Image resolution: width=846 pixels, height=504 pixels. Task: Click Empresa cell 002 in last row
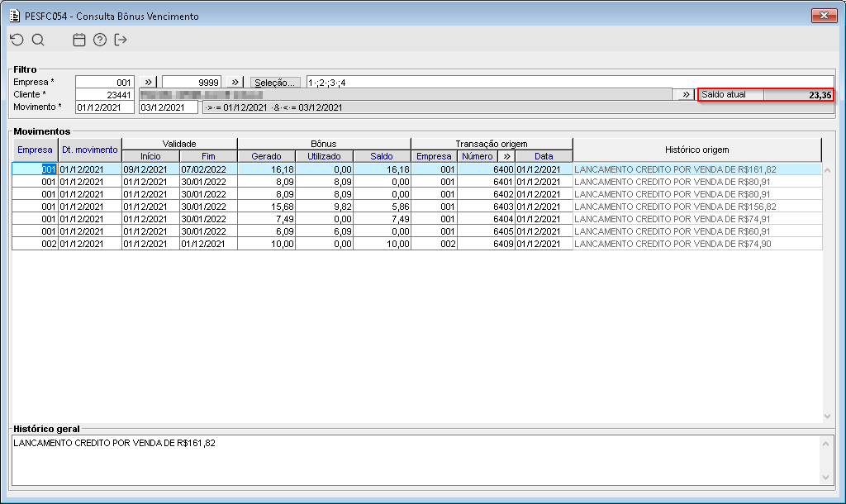(35, 244)
